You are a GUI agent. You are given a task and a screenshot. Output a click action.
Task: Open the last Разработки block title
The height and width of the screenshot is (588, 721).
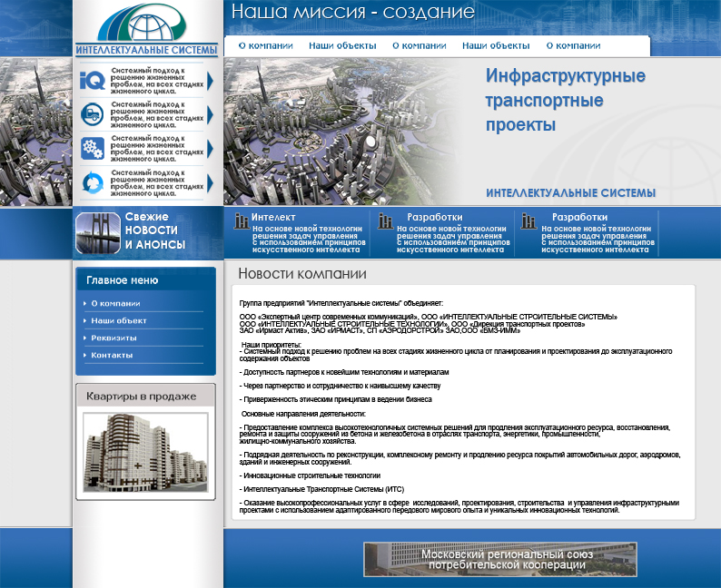click(x=580, y=217)
